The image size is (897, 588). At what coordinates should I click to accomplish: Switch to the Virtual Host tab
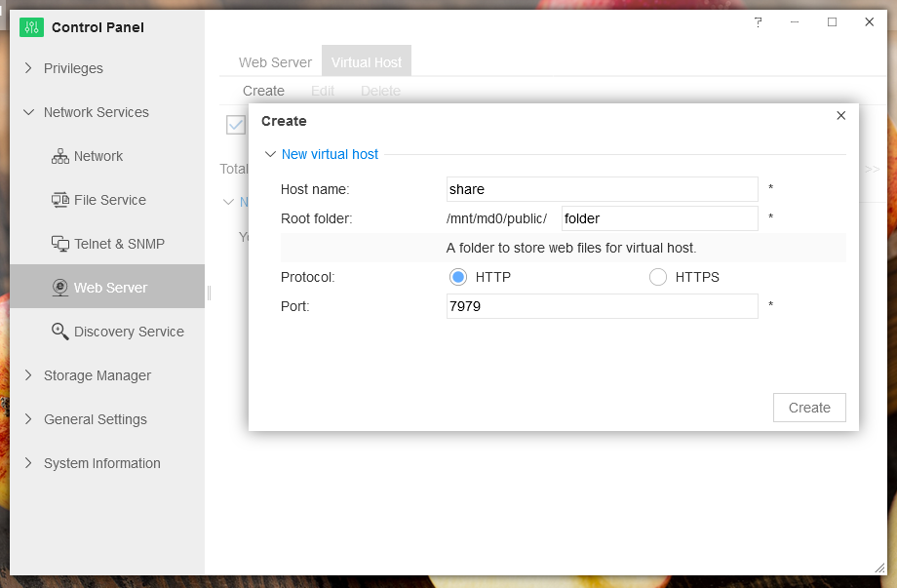click(367, 62)
